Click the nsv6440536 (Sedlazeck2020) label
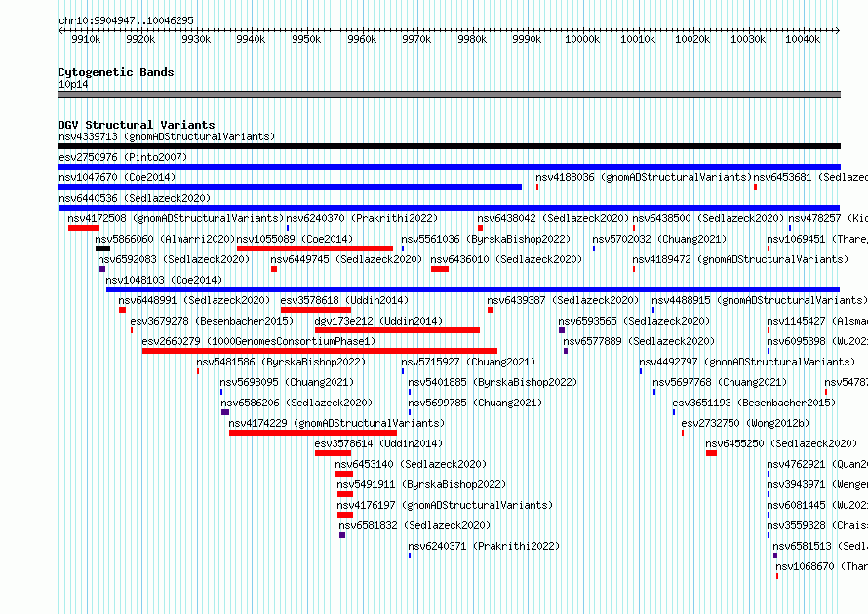The image size is (868, 614). 135,198
